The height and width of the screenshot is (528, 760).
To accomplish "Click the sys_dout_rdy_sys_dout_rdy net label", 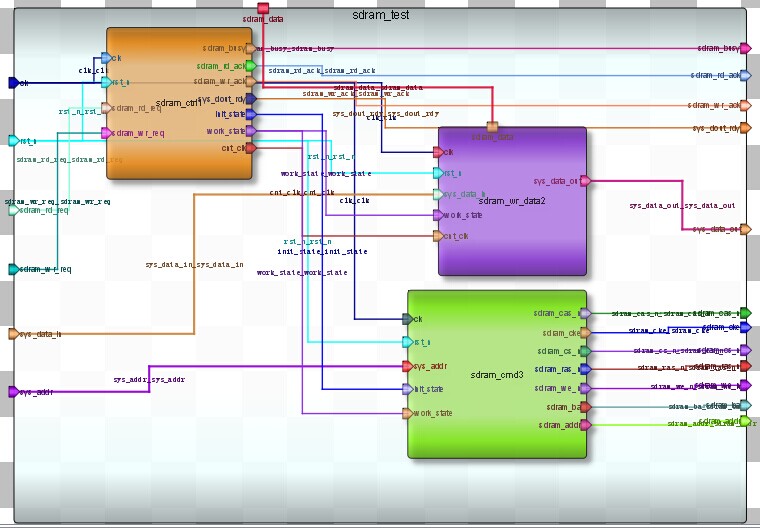I will [386, 113].
